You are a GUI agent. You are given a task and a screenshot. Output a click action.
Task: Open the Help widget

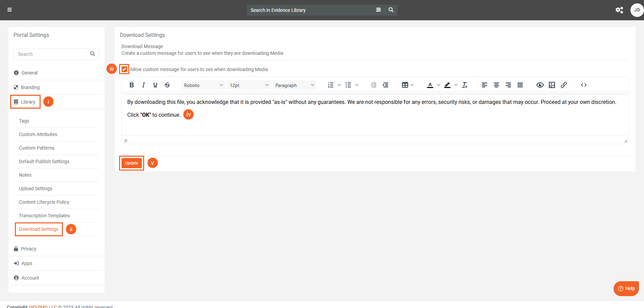click(x=626, y=288)
